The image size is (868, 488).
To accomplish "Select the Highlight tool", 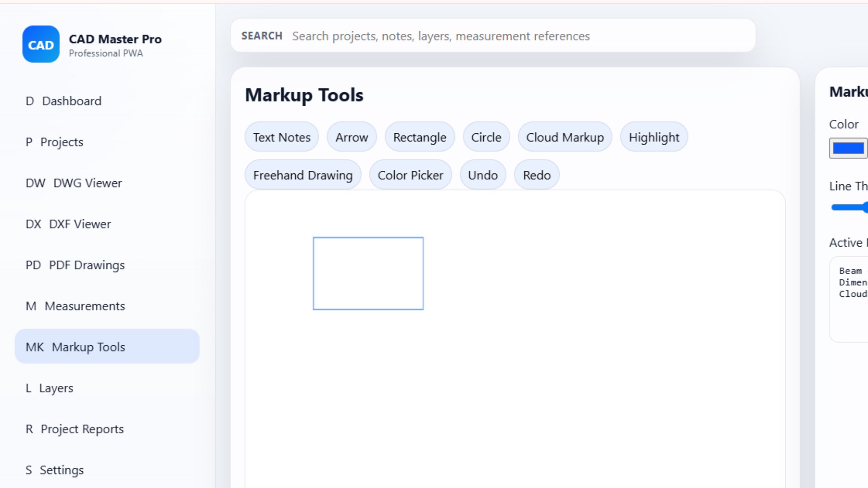I will tap(654, 137).
